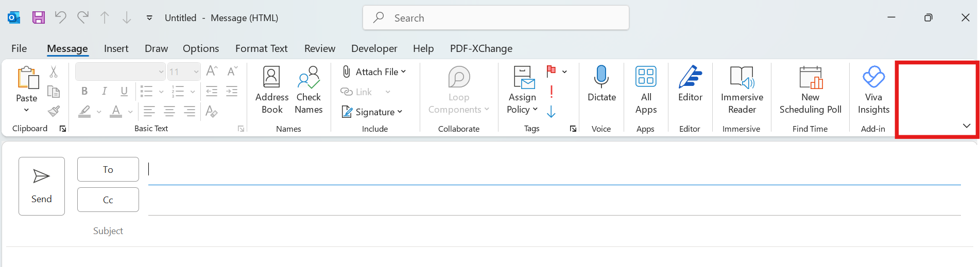Switch to the Insert tab
Viewport: 980px width, 267px height.
pyautogui.click(x=116, y=48)
